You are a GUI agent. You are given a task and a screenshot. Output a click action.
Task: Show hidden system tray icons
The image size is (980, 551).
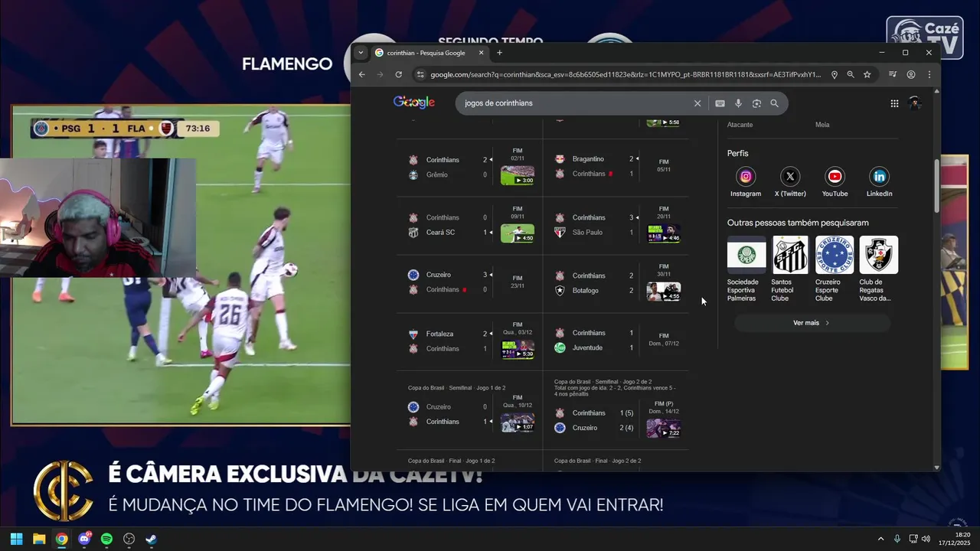[x=880, y=539]
